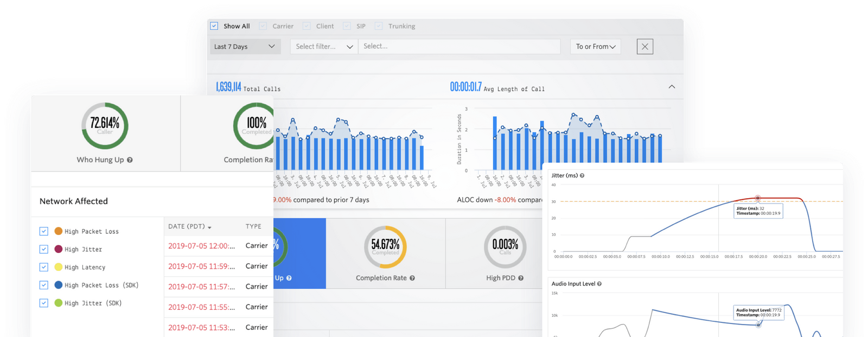This screenshot has height=337, width=868.
Task: Open the 2019-07-05 11:57 event row
Action: point(219,287)
